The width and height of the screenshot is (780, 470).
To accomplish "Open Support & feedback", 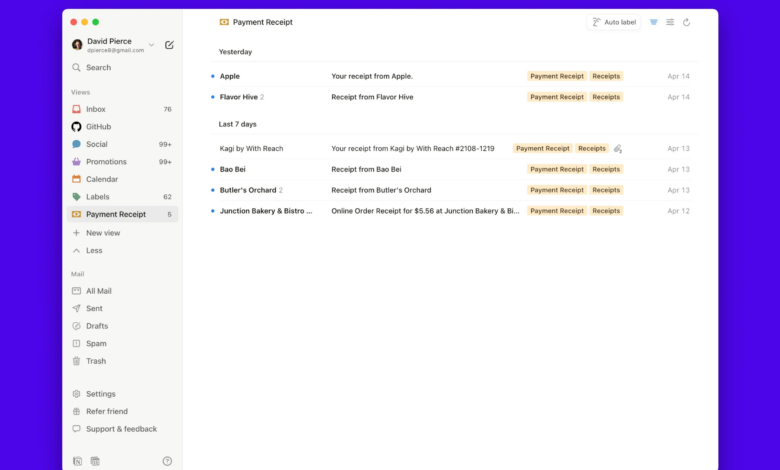I will click(122, 429).
